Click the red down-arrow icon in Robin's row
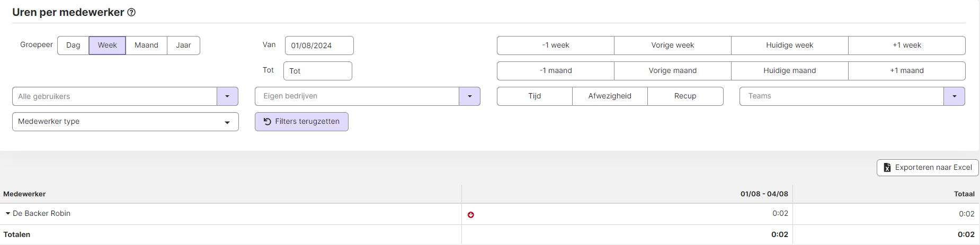 471,215
